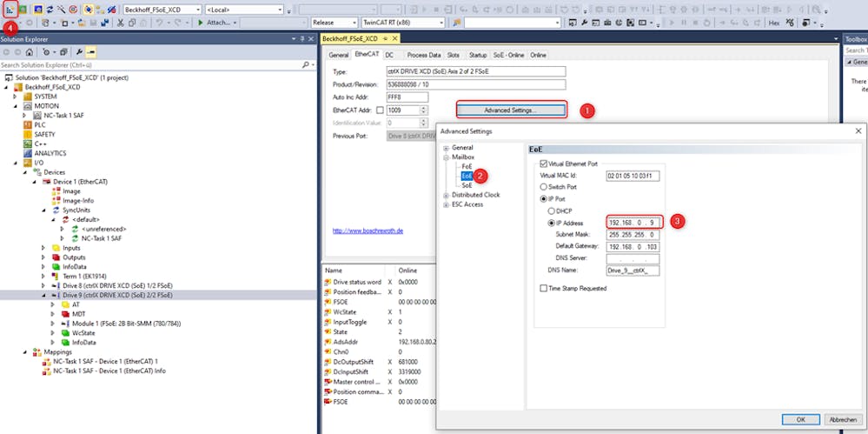The image size is (868, 434).
Task: Select SAFETY node in Solution Explorer
Action: point(45,134)
